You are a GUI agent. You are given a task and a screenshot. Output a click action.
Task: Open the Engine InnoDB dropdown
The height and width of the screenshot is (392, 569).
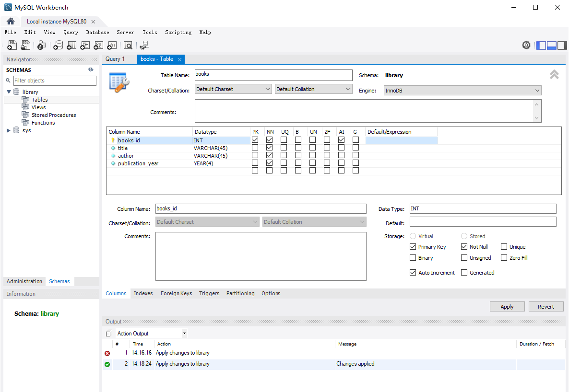click(462, 90)
